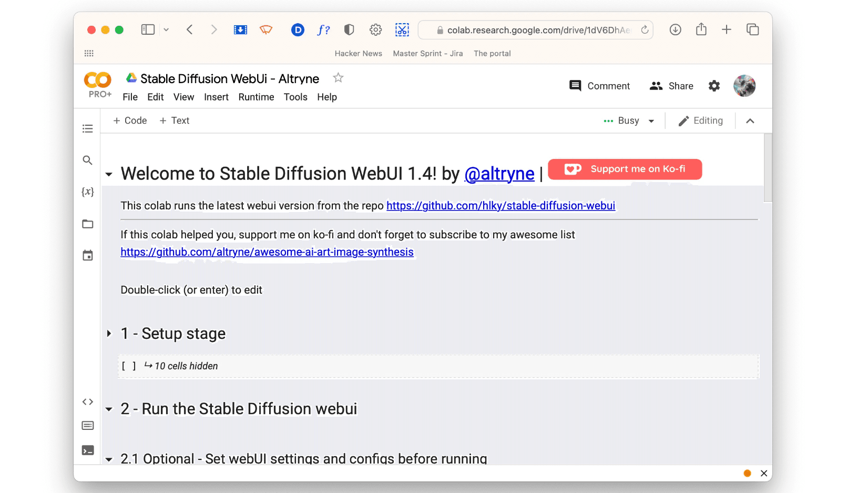Open the Editing mode menu
The height and width of the screenshot is (493, 868).
[700, 120]
